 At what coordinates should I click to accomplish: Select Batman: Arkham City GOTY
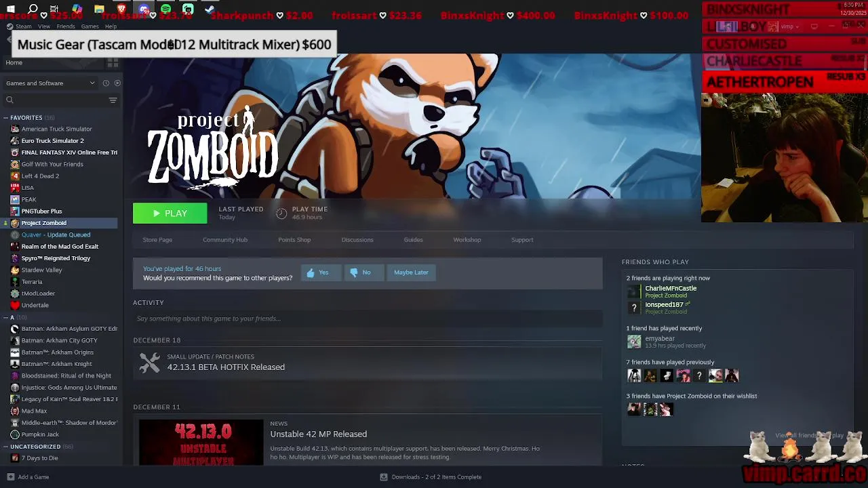click(59, 340)
